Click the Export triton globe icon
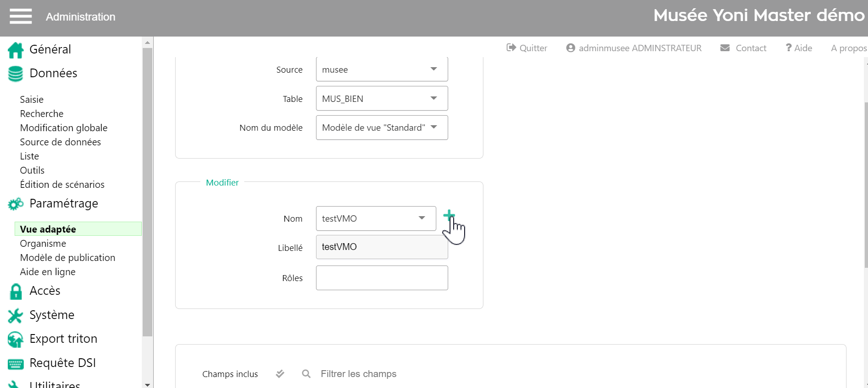Image resolution: width=868 pixels, height=388 pixels. point(16,339)
